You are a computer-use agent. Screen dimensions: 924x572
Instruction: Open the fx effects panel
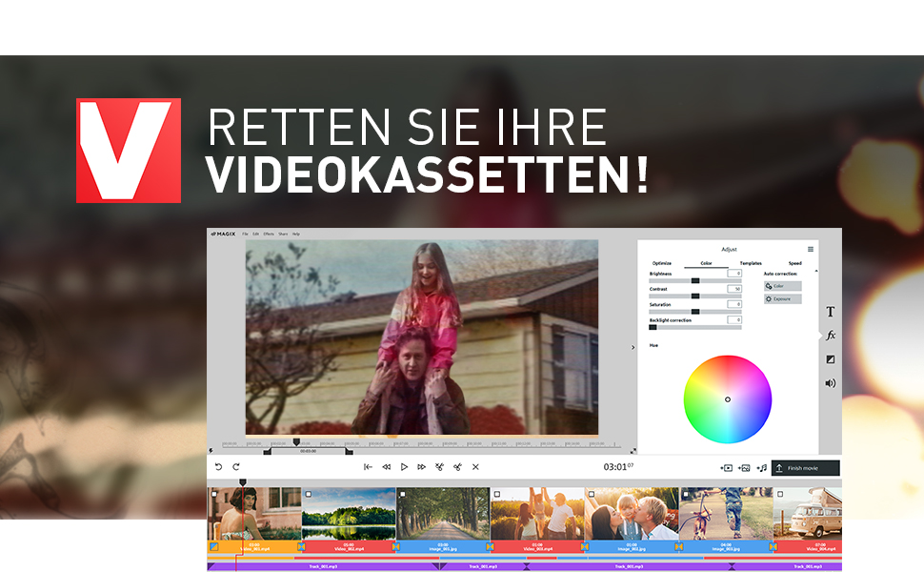(x=831, y=336)
